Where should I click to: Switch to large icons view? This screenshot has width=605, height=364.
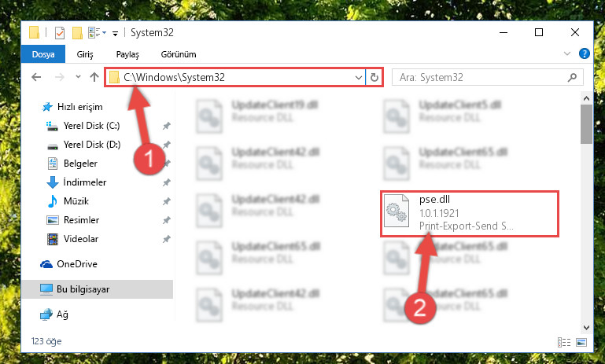581,342
